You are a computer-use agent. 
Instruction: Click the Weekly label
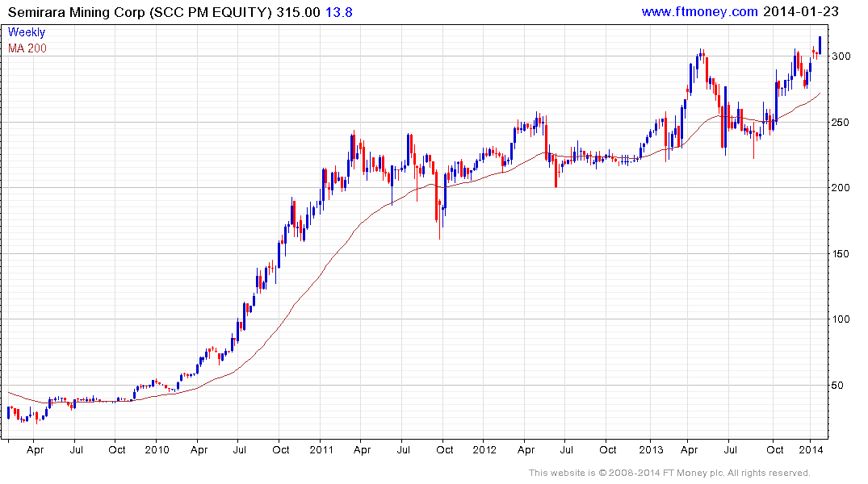click(27, 32)
